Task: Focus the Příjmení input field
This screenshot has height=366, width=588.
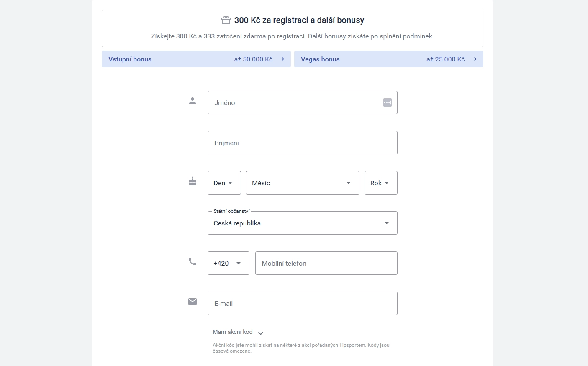Action: [303, 143]
